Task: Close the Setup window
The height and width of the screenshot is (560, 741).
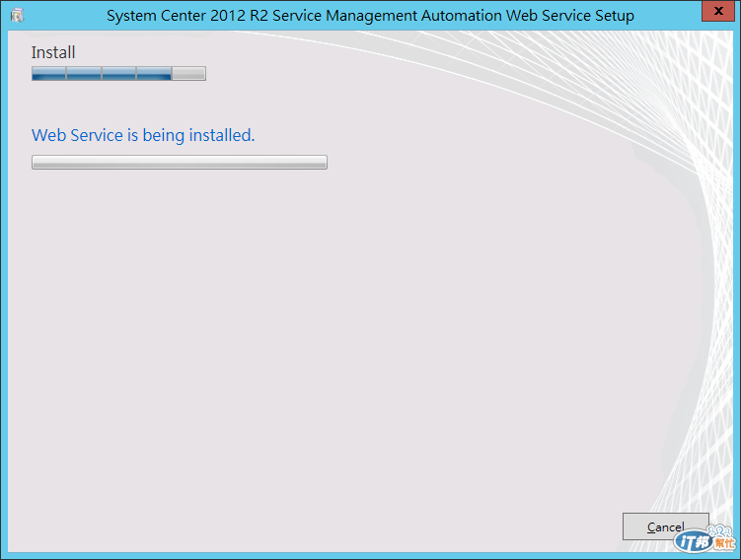Action: (718, 11)
